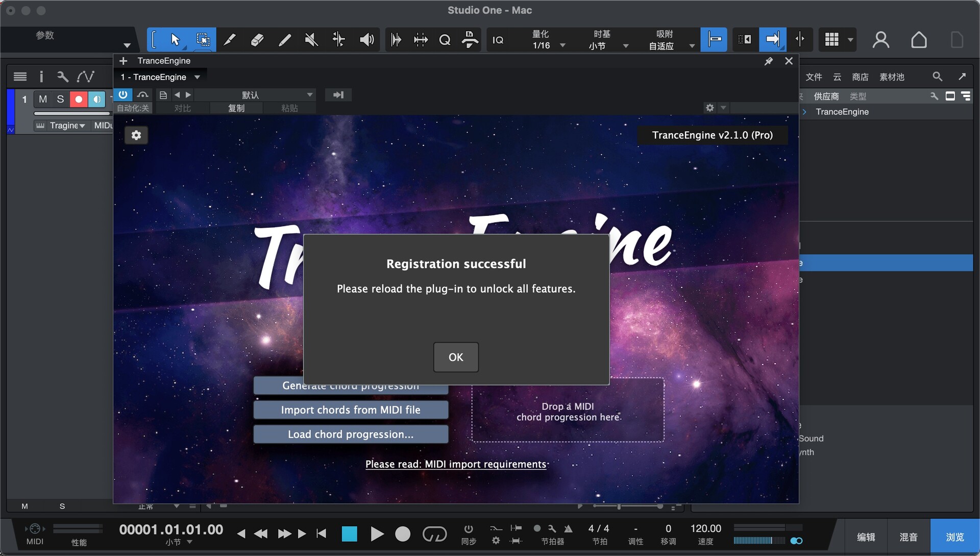This screenshot has width=980, height=556.
Task: Select the Listen (speaker) tool
Action: pos(366,40)
